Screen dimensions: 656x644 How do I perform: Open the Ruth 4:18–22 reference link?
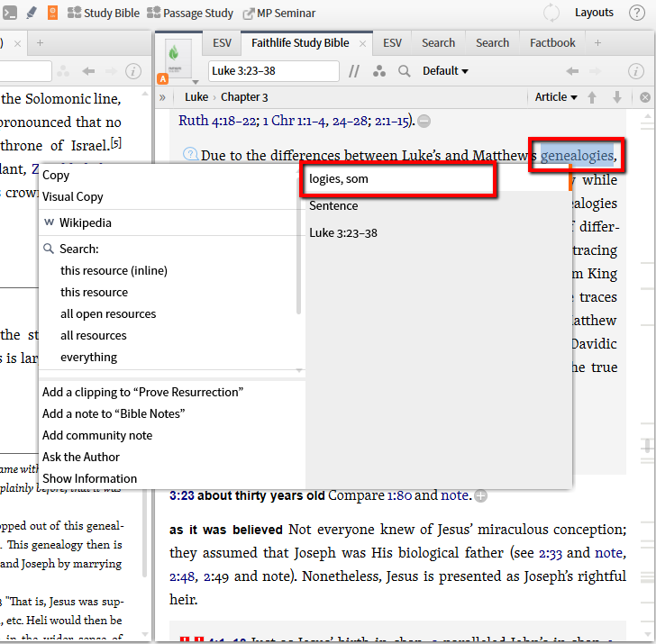217,121
